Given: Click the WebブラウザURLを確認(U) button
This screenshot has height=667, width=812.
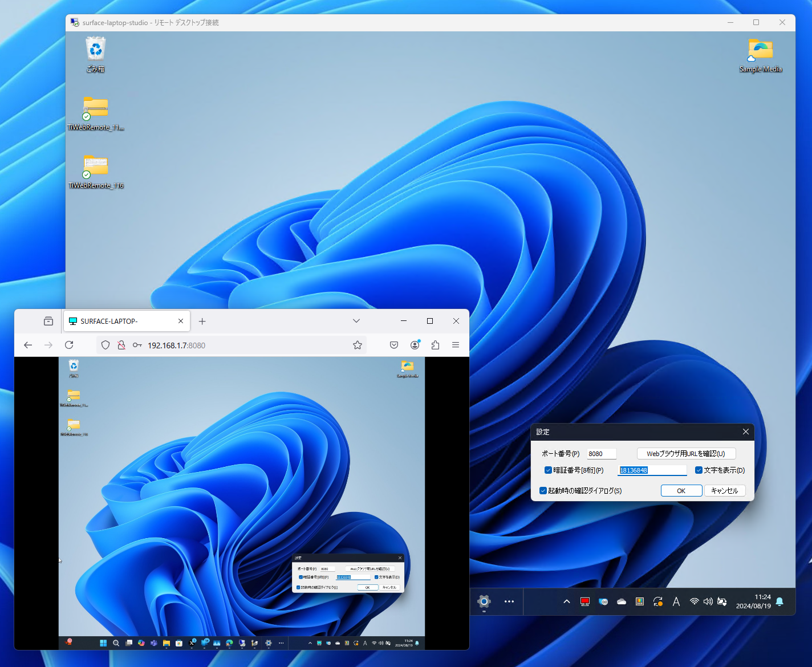Looking at the screenshot, I should point(686,454).
